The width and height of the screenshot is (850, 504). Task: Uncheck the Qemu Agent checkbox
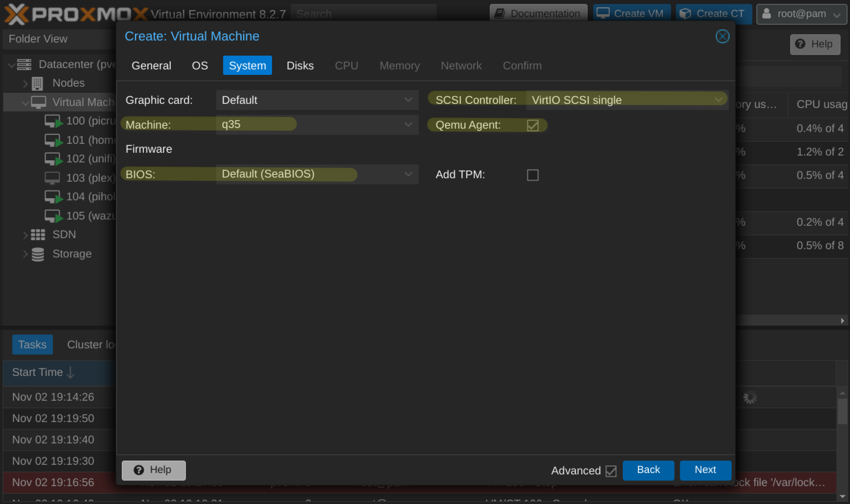pyautogui.click(x=532, y=125)
